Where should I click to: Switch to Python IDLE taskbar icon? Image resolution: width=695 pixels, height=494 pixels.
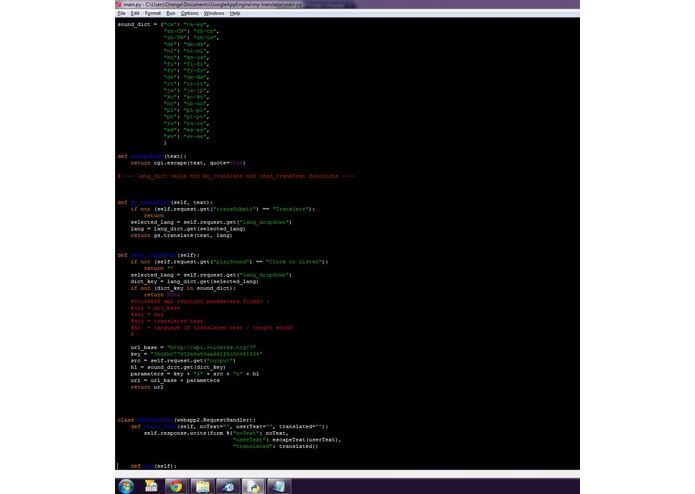click(x=253, y=486)
